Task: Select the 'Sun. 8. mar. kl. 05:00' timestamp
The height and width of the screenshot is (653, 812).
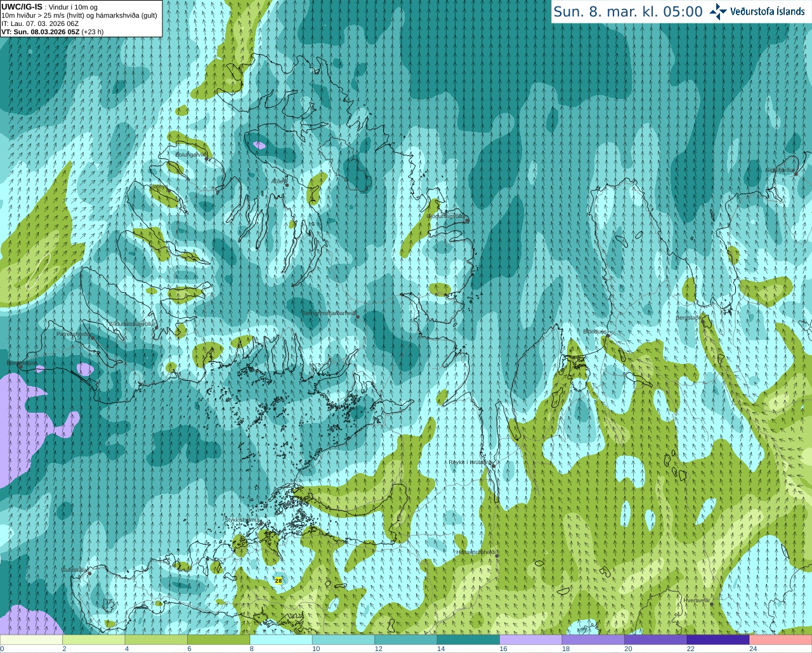Action: pos(628,12)
